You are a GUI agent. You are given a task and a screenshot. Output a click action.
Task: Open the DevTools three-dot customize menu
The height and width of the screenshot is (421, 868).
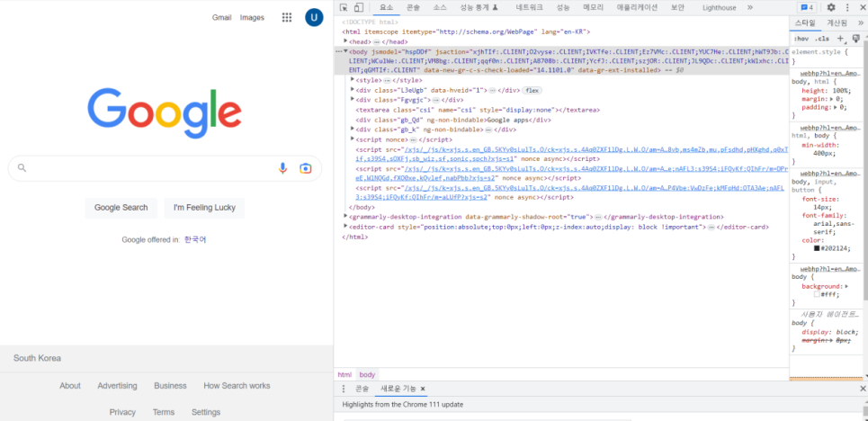tap(847, 8)
